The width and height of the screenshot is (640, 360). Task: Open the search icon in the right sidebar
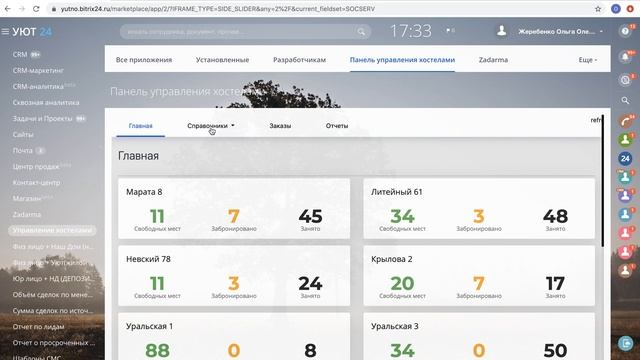point(625,100)
